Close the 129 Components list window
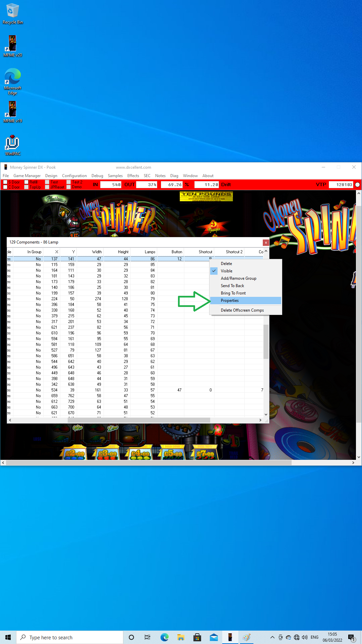362x644 pixels. click(x=266, y=242)
